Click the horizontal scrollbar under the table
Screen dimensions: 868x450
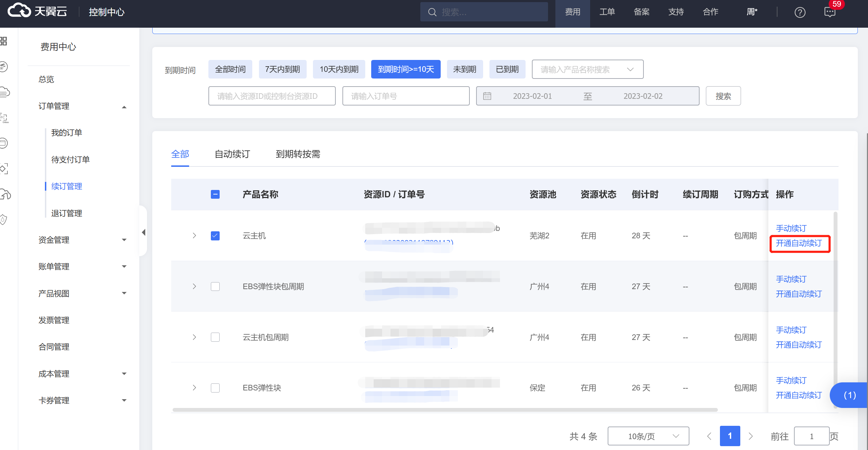coord(445,410)
